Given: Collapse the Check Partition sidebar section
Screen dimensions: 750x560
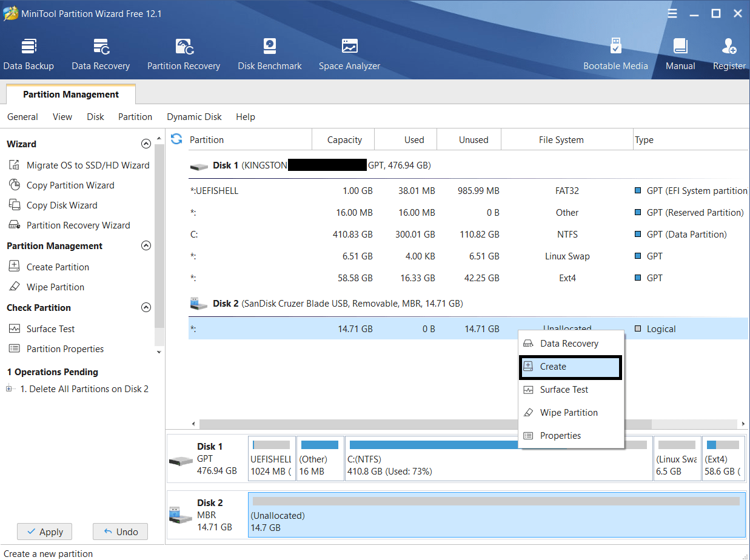Looking at the screenshot, I should tap(146, 308).
